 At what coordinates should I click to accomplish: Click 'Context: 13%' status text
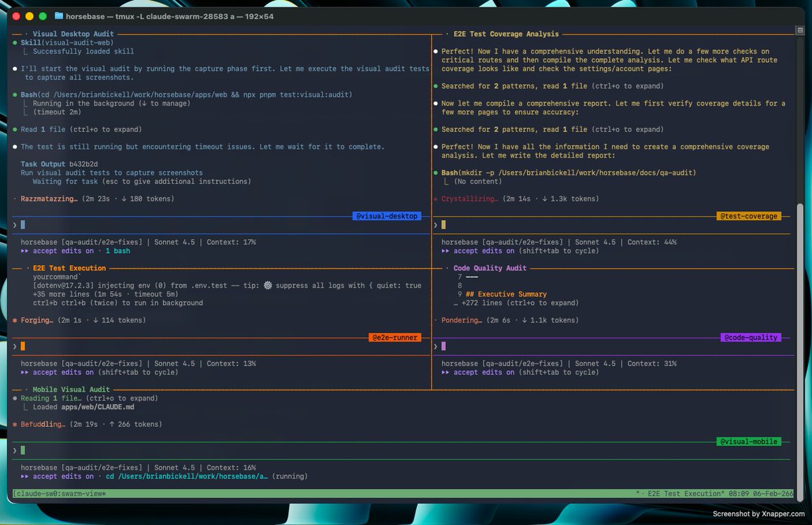(231, 363)
